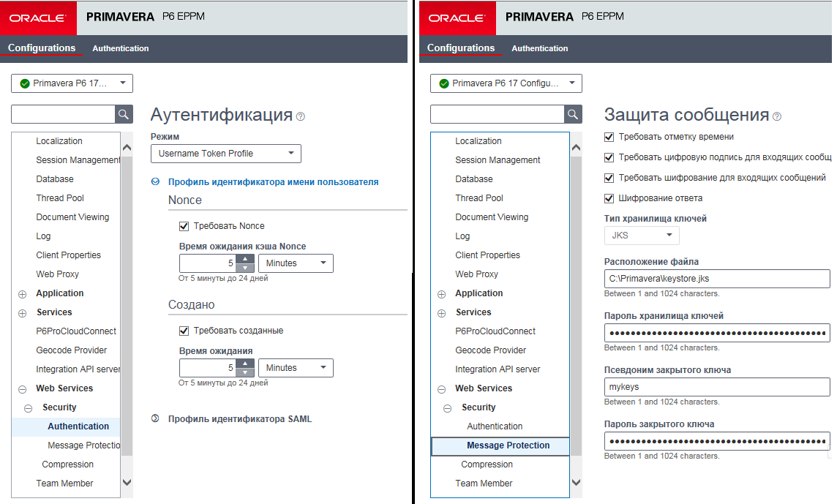Click Пароль хранилища ключей password field
This screenshot has width=837, height=504.
[717, 333]
